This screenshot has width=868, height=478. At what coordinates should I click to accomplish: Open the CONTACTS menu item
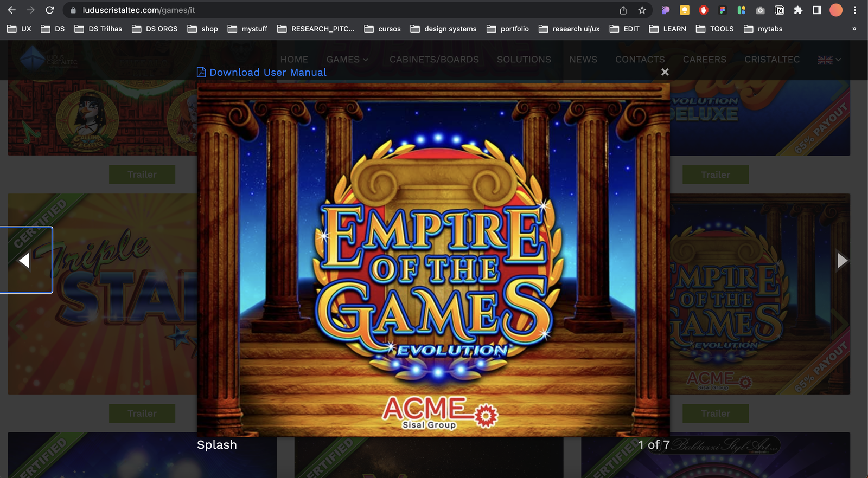640,60
